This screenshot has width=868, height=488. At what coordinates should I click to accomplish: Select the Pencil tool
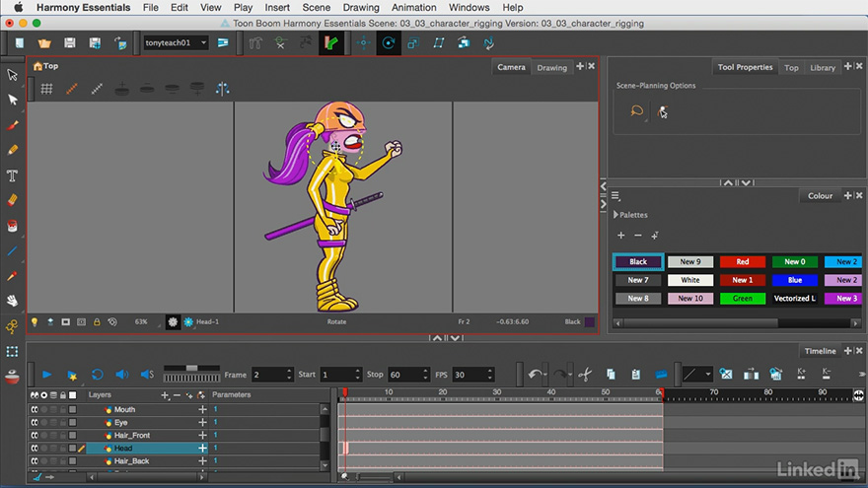click(12, 150)
